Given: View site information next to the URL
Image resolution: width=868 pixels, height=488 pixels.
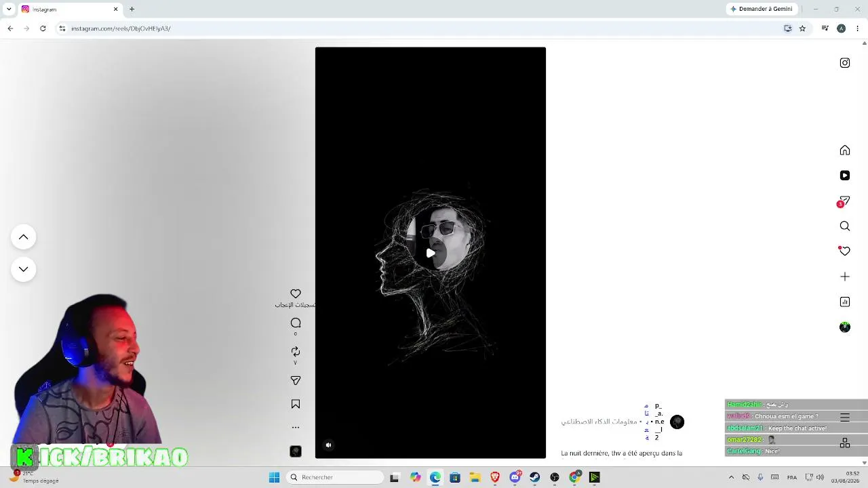Looking at the screenshot, I should click(x=62, y=28).
